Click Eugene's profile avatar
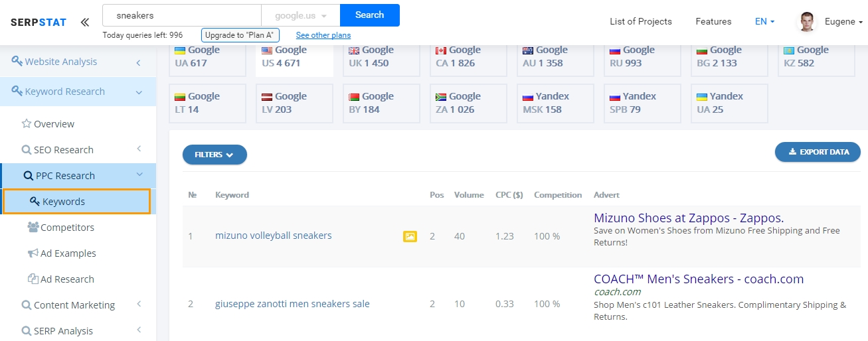Image resolution: width=868 pixels, height=341 pixels. tap(807, 22)
